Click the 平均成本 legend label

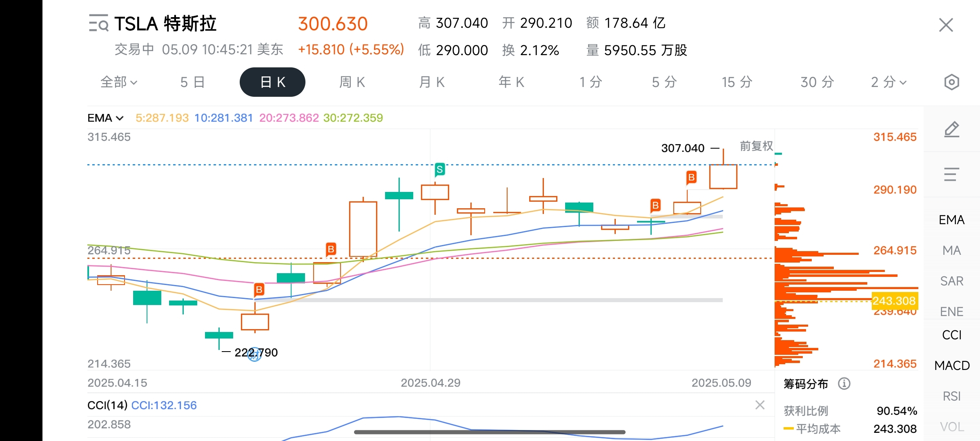(818, 429)
